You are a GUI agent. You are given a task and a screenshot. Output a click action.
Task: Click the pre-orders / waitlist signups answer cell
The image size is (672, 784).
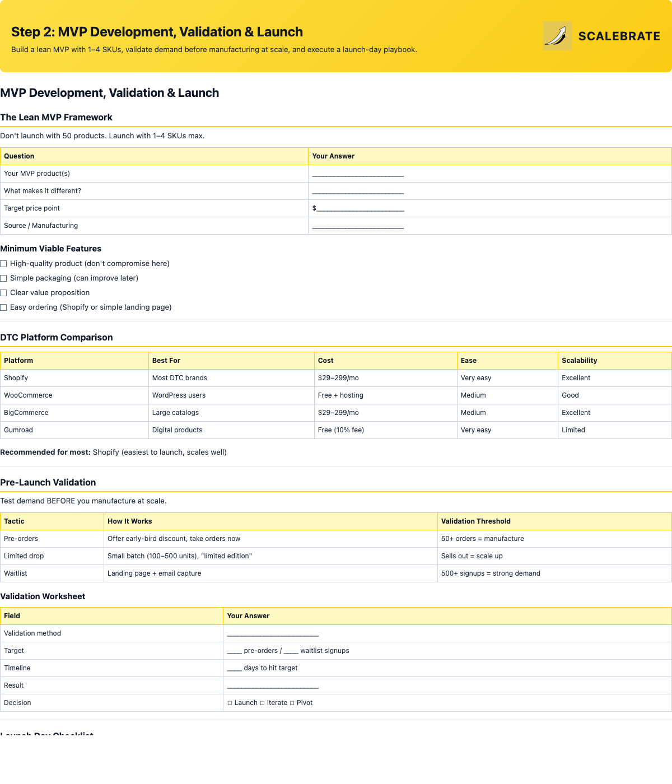447,651
